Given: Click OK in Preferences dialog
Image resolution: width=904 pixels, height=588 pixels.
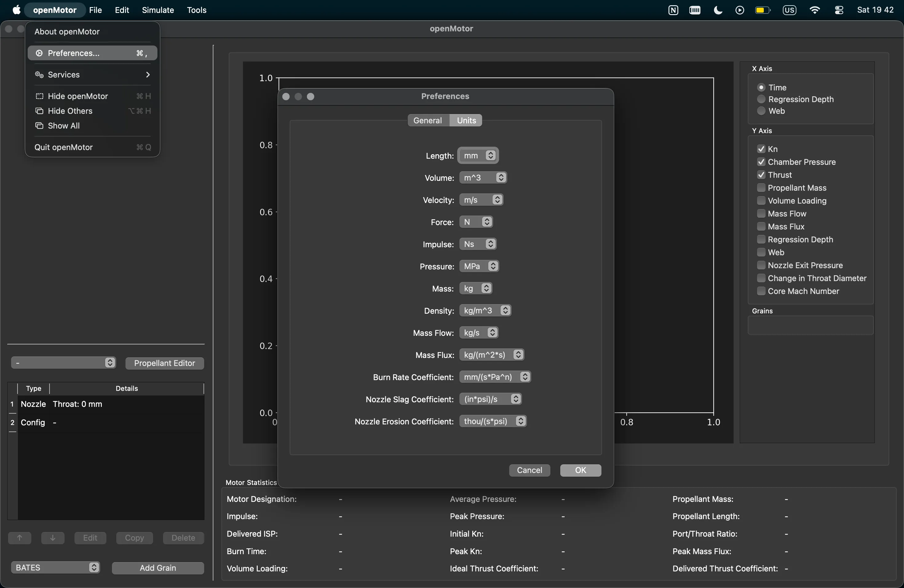Looking at the screenshot, I should coord(581,470).
